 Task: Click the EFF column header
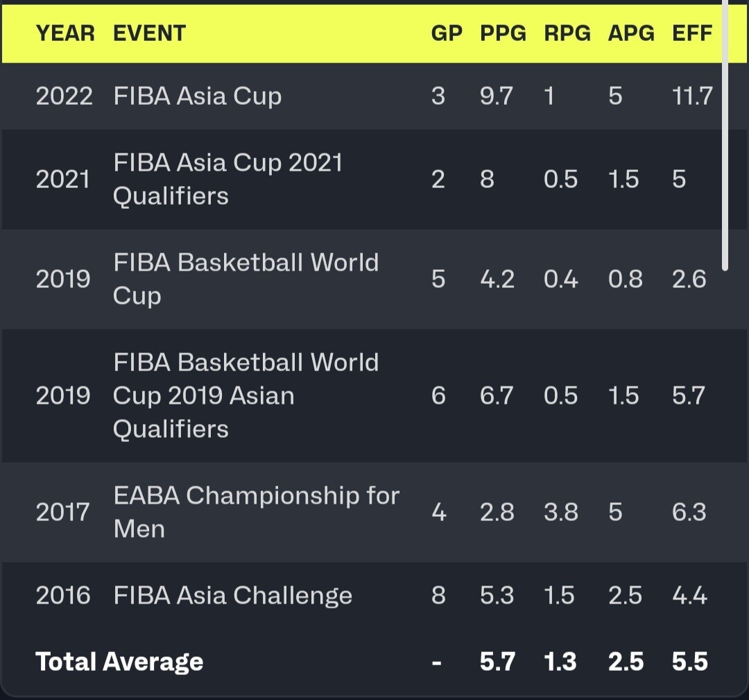(691, 33)
